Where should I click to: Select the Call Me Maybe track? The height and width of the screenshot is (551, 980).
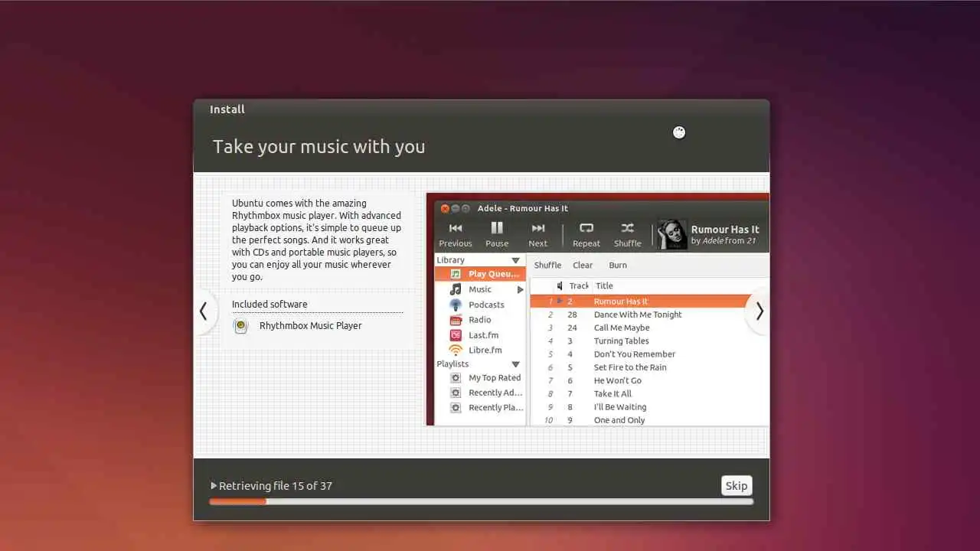tap(622, 328)
